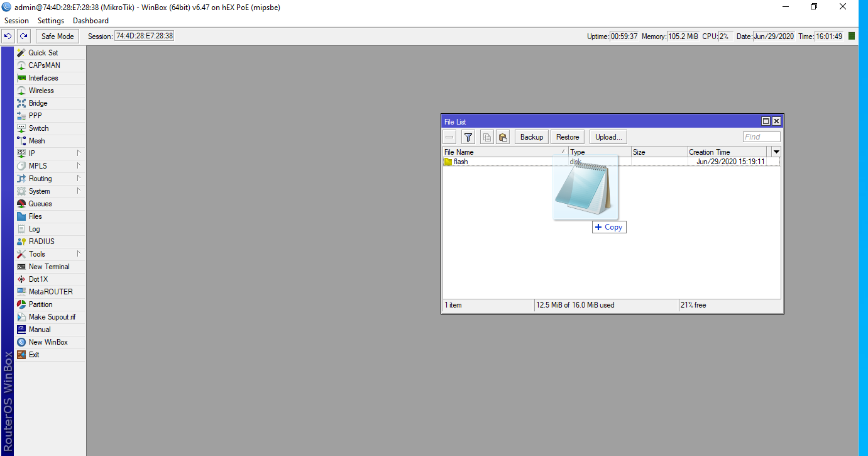The width and height of the screenshot is (868, 456).
Task: Copy the selected file in File List
Action: point(608,227)
